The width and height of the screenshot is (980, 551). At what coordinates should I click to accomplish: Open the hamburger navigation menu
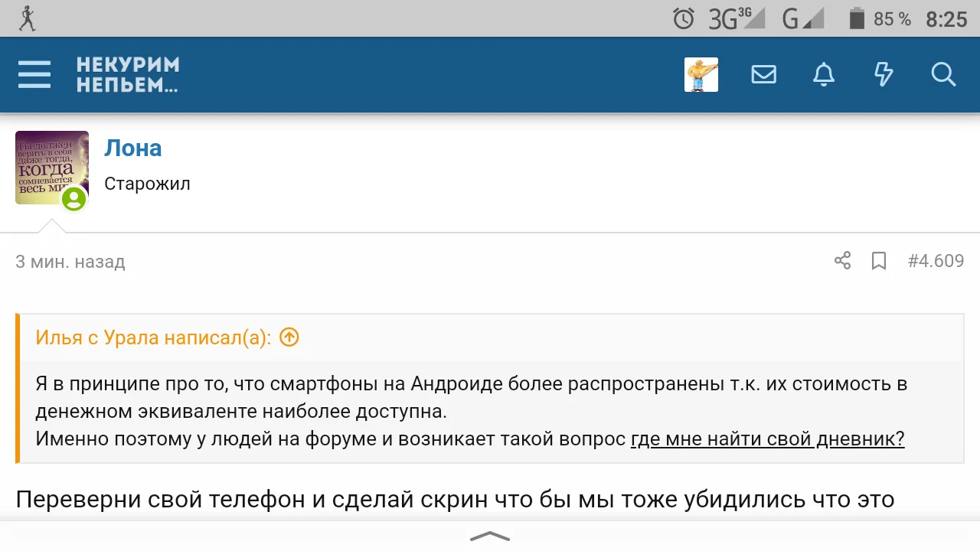click(x=34, y=74)
